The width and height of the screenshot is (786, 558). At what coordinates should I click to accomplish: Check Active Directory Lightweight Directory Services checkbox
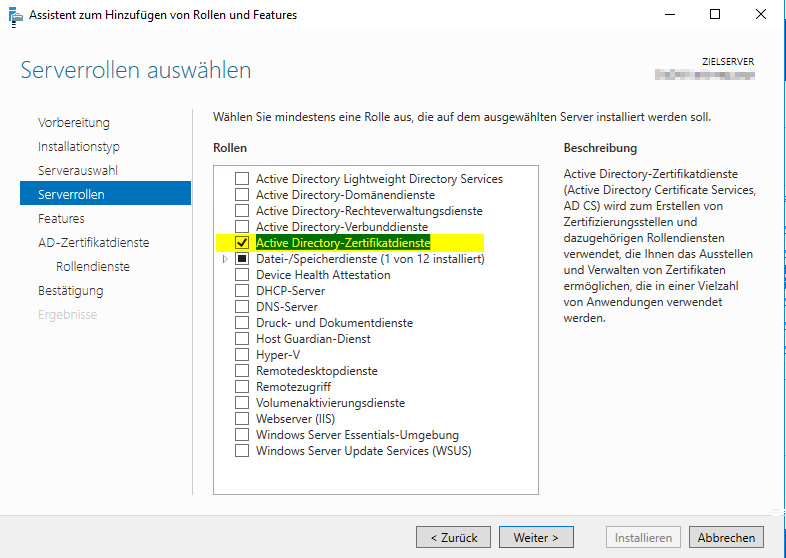(x=242, y=178)
